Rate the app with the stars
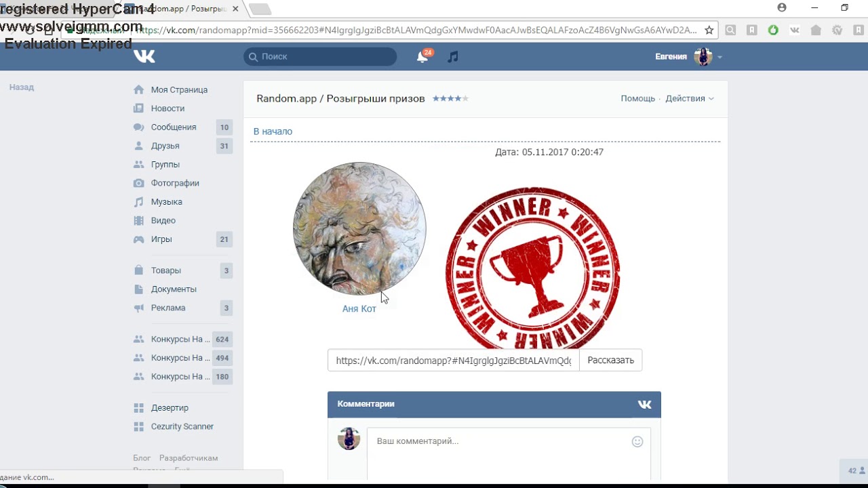 (450, 99)
